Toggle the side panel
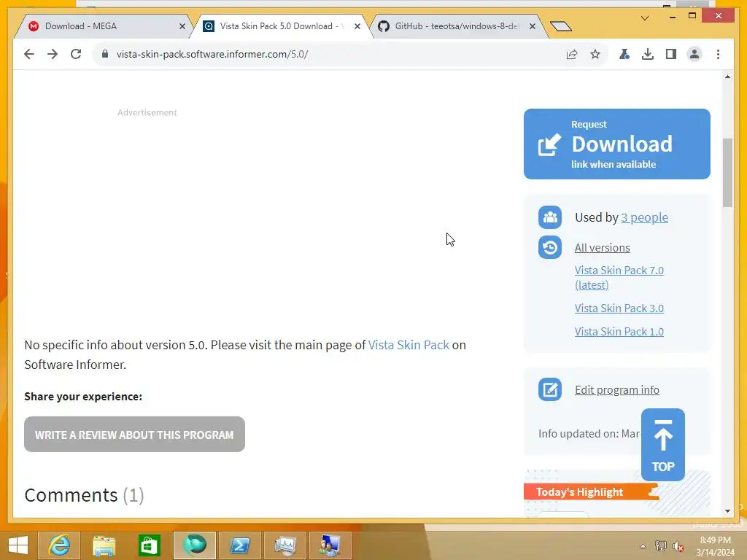 (671, 54)
